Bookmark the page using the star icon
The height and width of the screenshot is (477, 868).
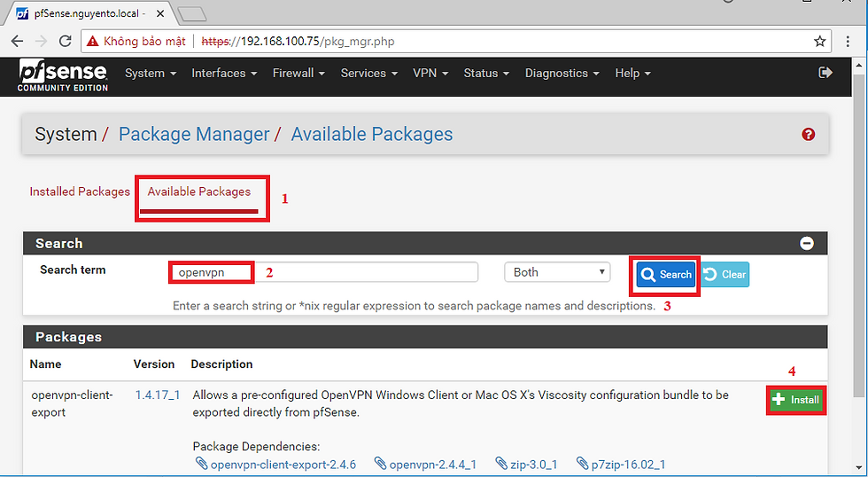point(819,41)
